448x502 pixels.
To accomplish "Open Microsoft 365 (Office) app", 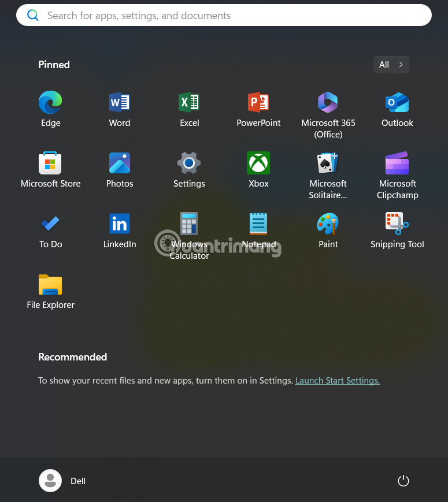I will pyautogui.click(x=328, y=102).
